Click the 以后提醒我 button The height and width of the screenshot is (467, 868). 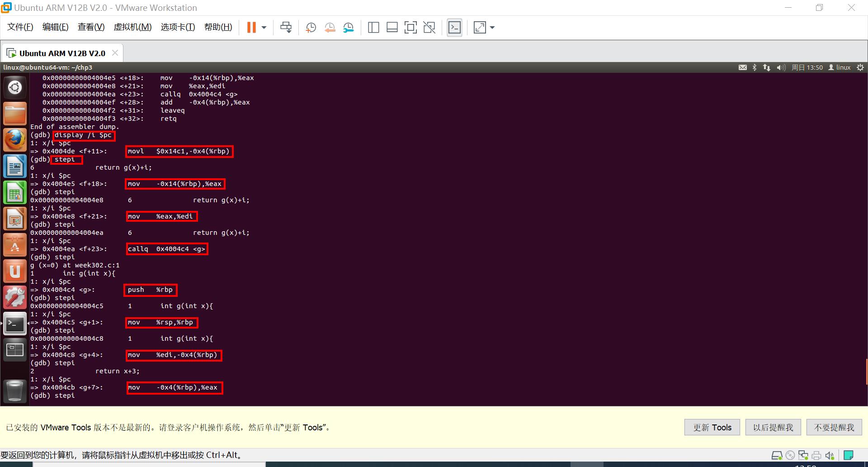coord(773,428)
